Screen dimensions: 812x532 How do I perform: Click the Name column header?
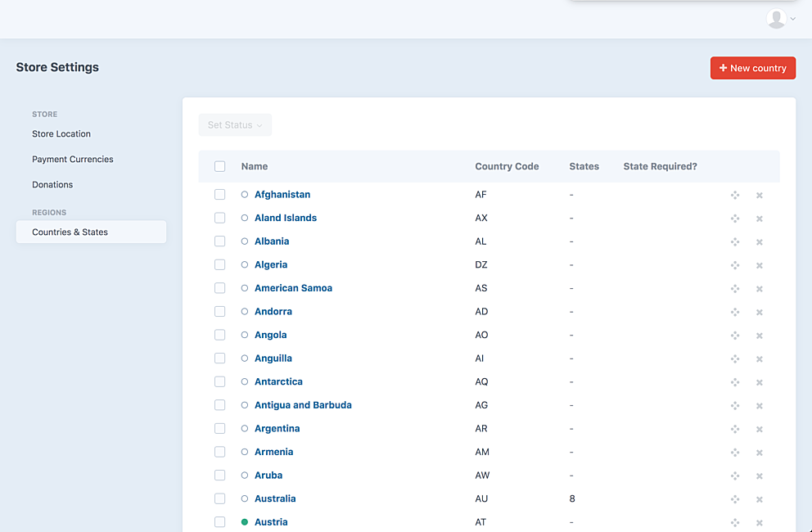[x=255, y=166]
